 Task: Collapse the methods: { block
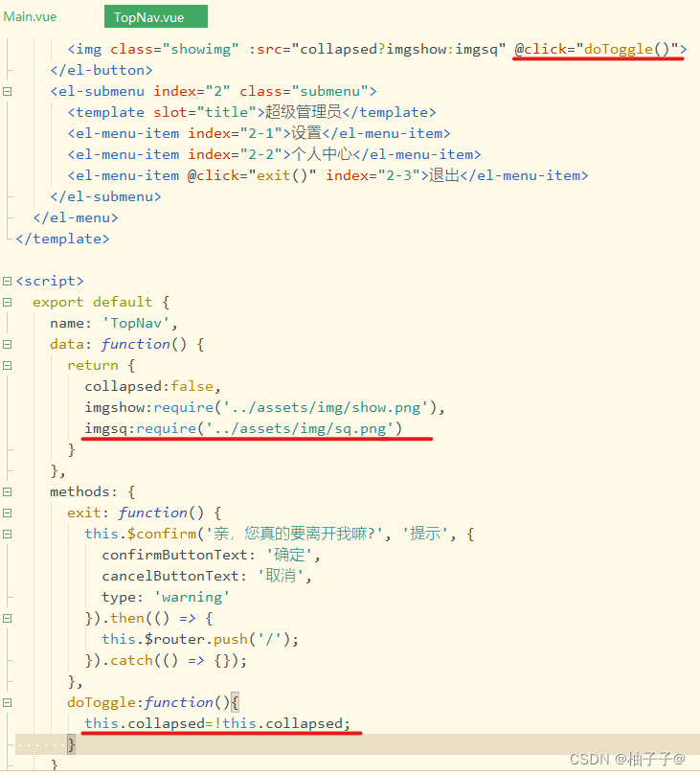click(8, 491)
